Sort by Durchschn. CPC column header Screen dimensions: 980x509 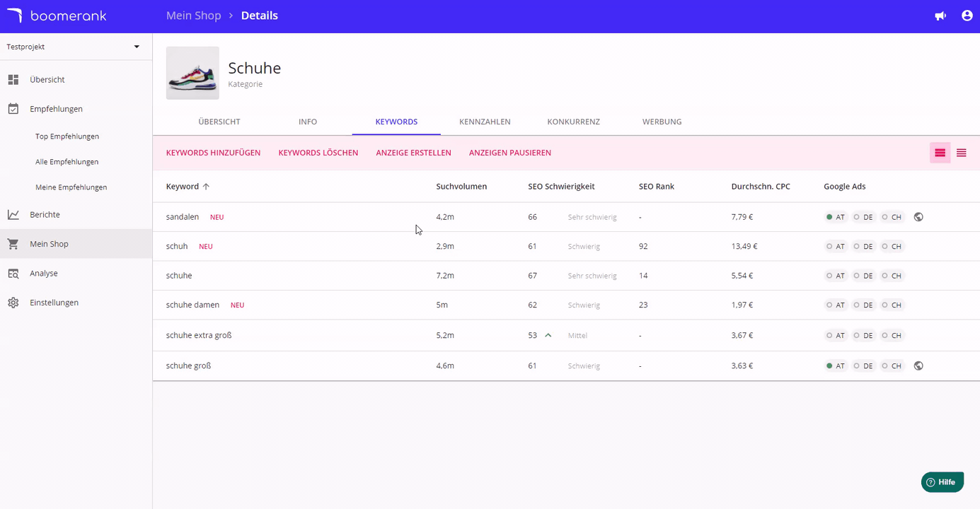coord(761,187)
